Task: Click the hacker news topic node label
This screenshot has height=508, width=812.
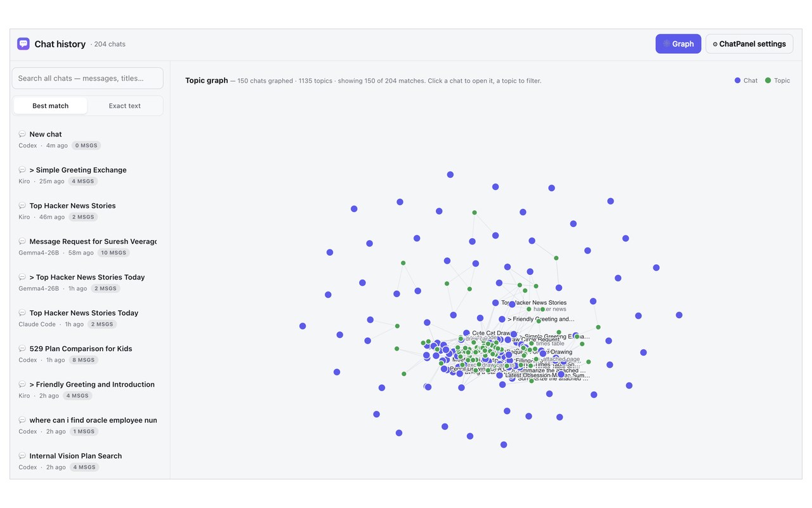Action: 549,309
